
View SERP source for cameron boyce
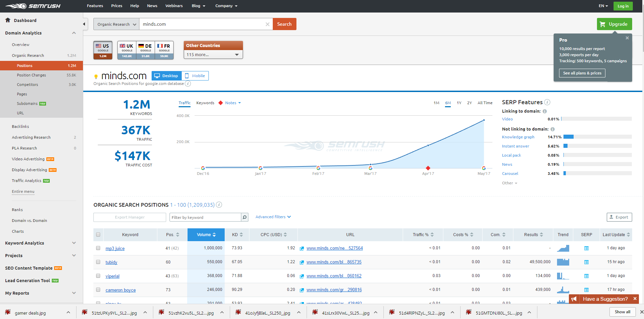pyautogui.click(x=586, y=290)
